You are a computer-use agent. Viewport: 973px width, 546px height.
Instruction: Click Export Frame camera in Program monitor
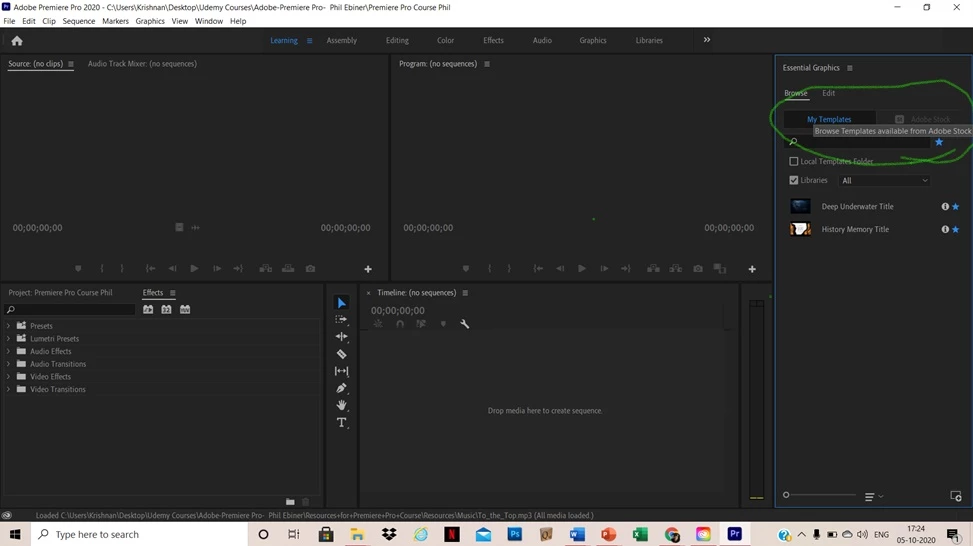[698, 269]
